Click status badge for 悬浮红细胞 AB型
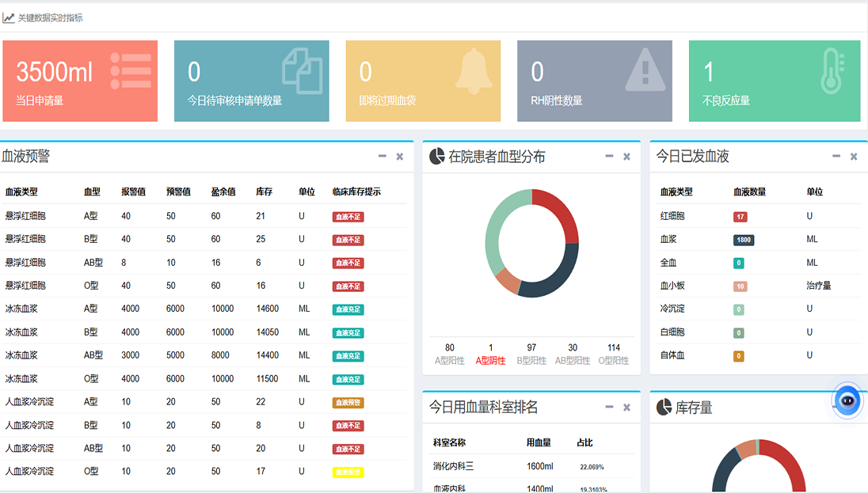 click(x=348, y=263)
